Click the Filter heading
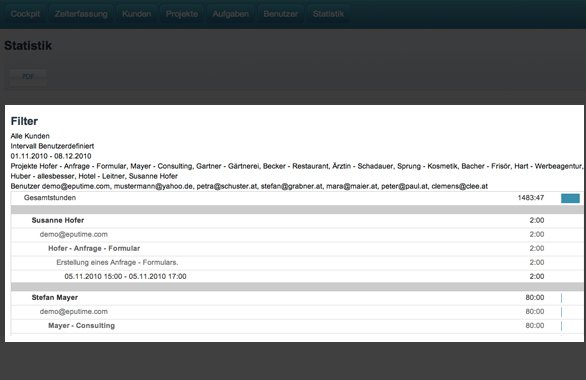The image size is (586, 380). (x=24, y=121)
